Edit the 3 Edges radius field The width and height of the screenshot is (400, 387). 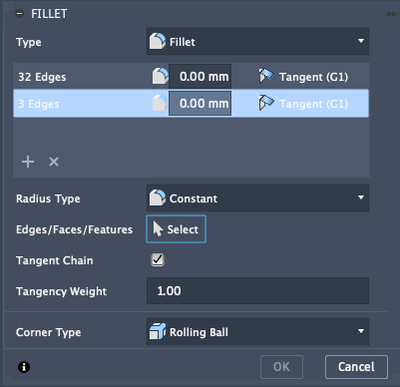click(x=200, y=103)
